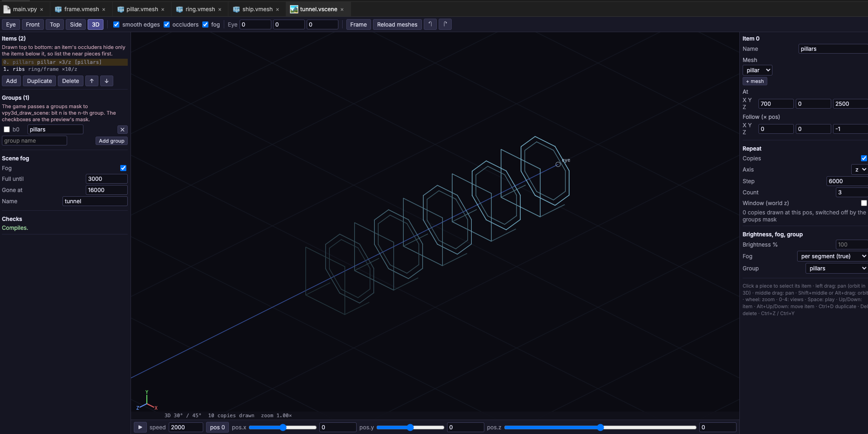Screen dimensions: 868x434
Task: Click the + mesh button
Action: pos(755,82)
